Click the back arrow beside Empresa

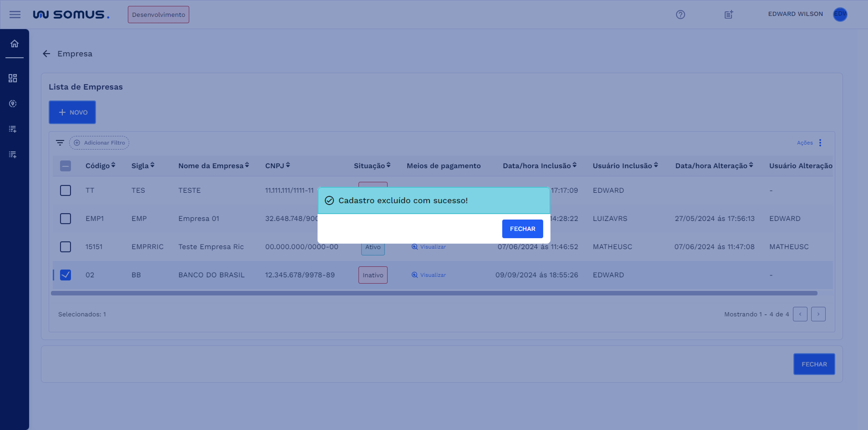point(46,54)
